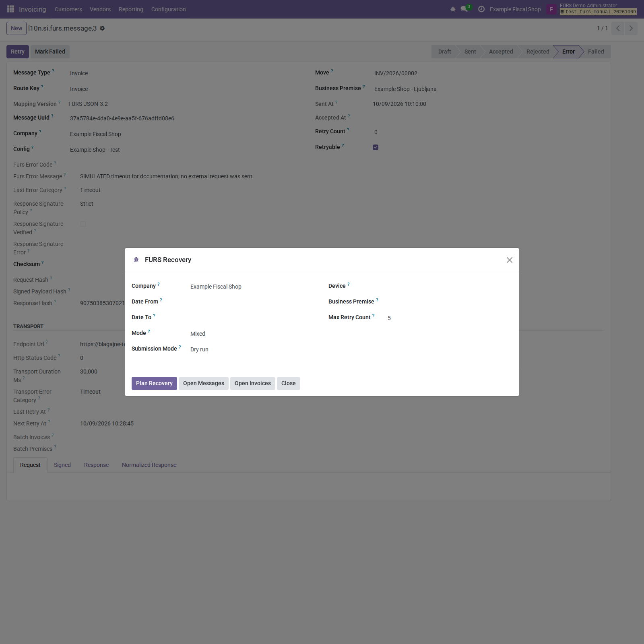
Task: Click help tooltip mark next to Date From
Action: [161, 300]
